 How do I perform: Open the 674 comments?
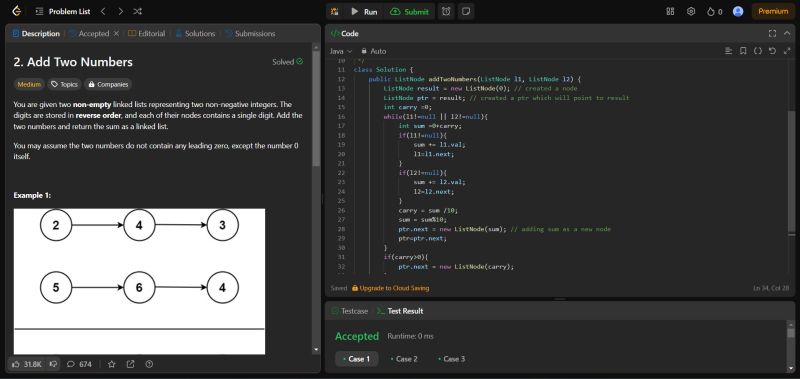tap(80, 364)
